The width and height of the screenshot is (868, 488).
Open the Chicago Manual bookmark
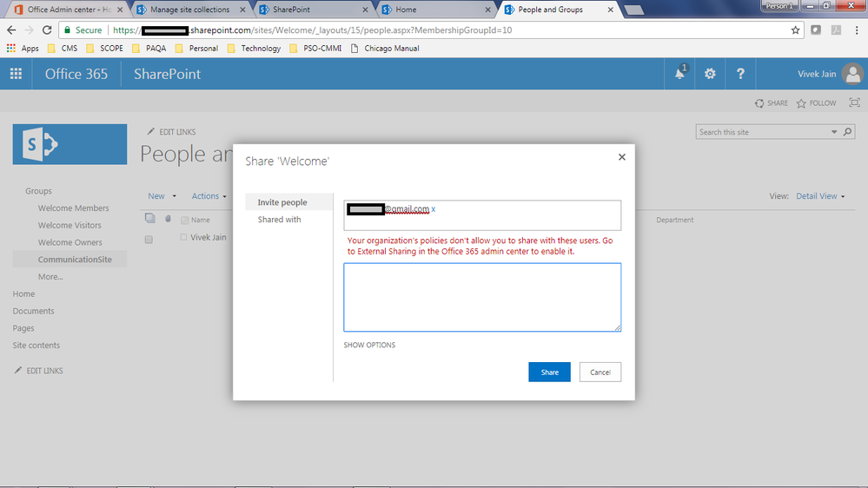click(x=385, y=48)
